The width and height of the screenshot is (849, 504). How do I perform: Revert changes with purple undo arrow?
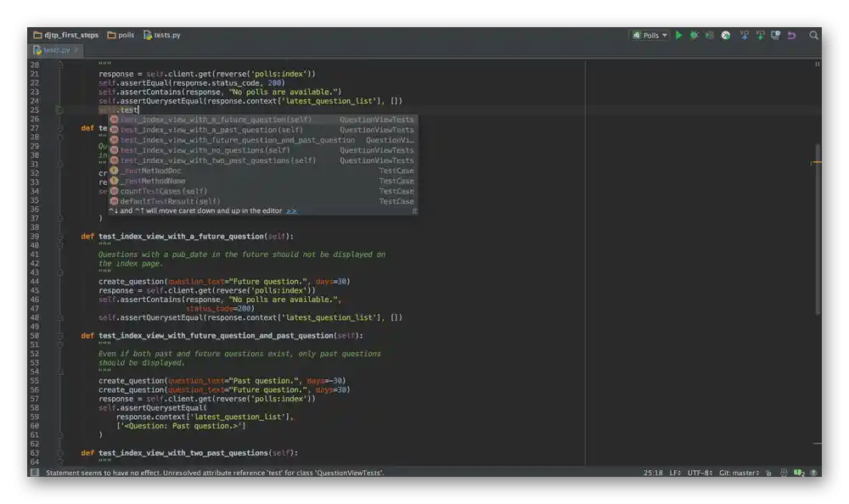click(791, 35)
